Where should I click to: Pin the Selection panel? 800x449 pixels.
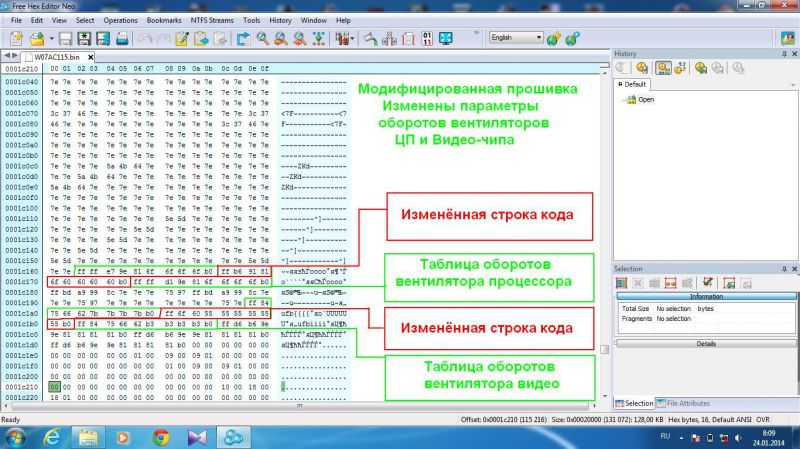click(784, 269)
